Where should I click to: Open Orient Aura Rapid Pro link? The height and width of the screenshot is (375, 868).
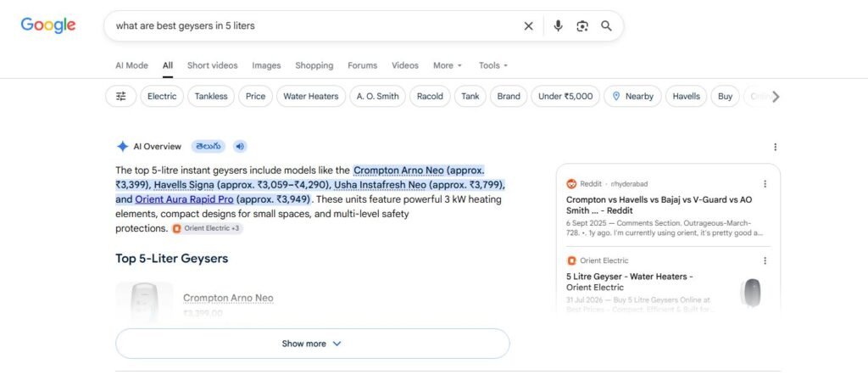pos(184,199)
